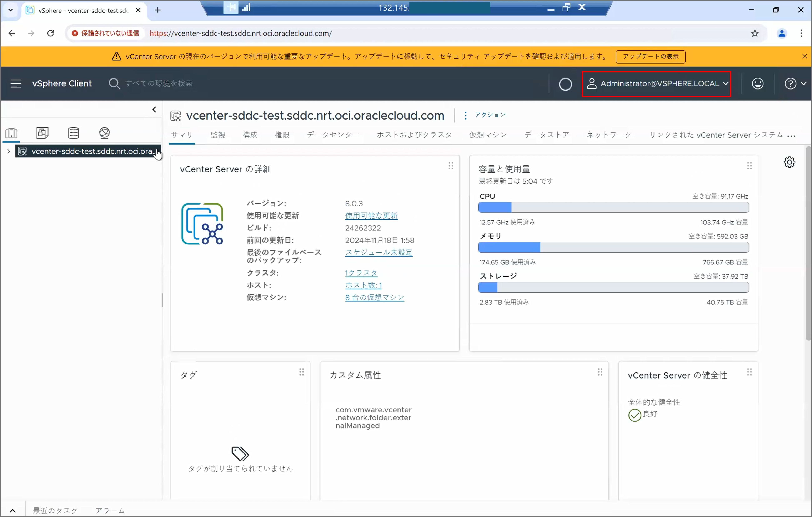This screenshot has height=517, width=812.
Task: Expand the bottom tasks panel chevron
Action: click(x=12, y=511)
